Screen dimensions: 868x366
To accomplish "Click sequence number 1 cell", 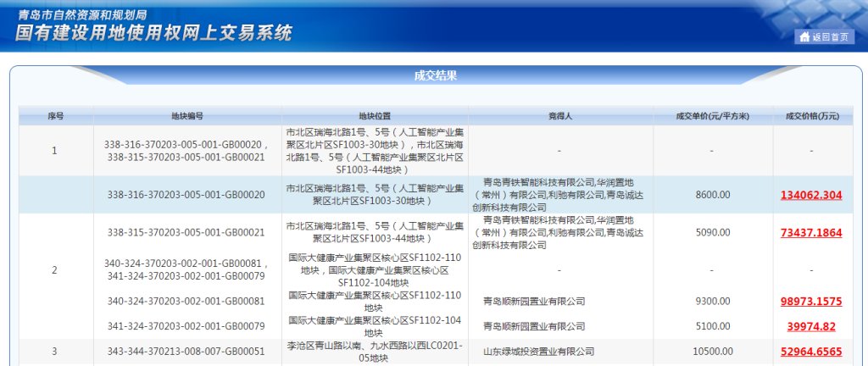I will 54,150.
